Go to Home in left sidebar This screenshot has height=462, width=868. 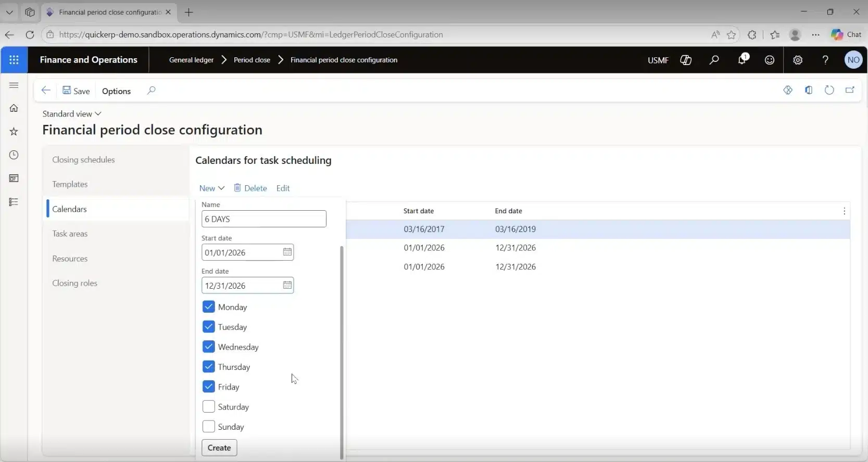14,108
